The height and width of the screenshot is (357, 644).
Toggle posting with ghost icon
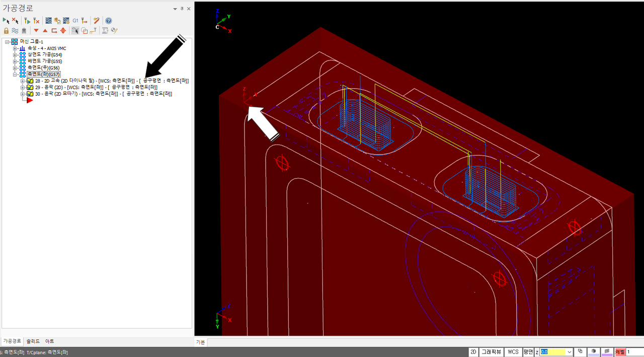[24, 31]
